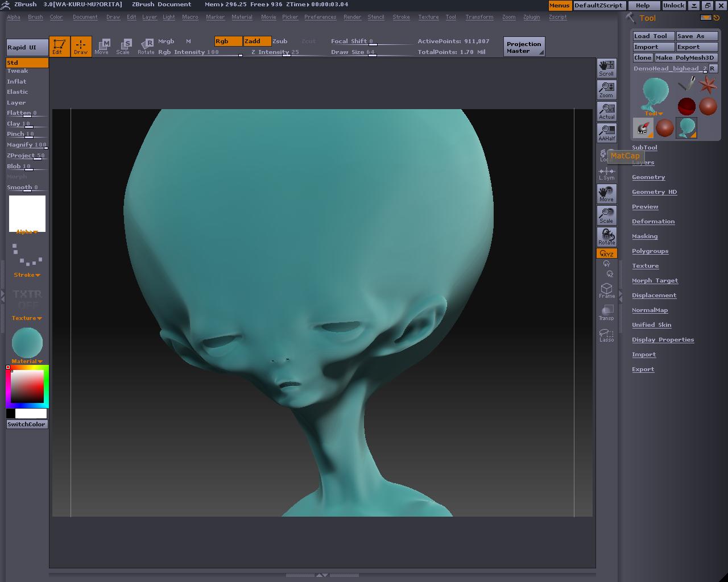728x582 pixels.
Task: Click the Tool palette hammer icon
Action: click(x=630, y=18)
